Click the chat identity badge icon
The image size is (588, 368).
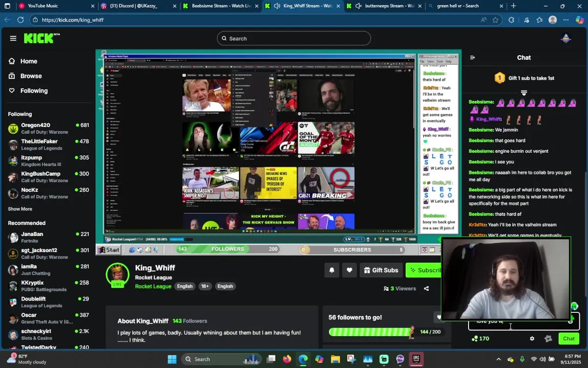[548, 338]
